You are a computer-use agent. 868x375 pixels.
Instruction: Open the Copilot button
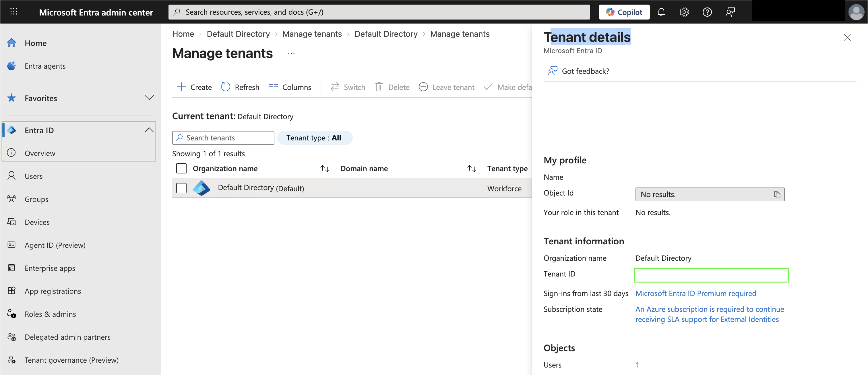pos(624,12)
